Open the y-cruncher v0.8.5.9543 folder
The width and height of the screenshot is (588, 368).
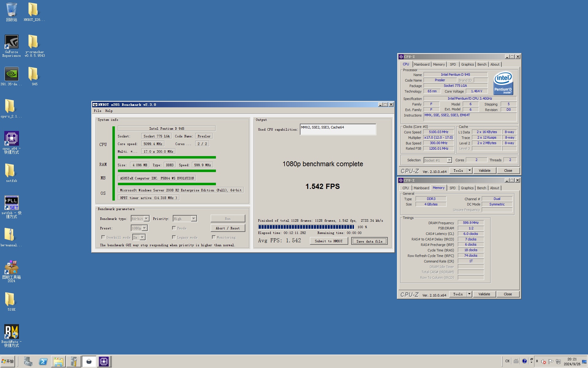(35, 46)
